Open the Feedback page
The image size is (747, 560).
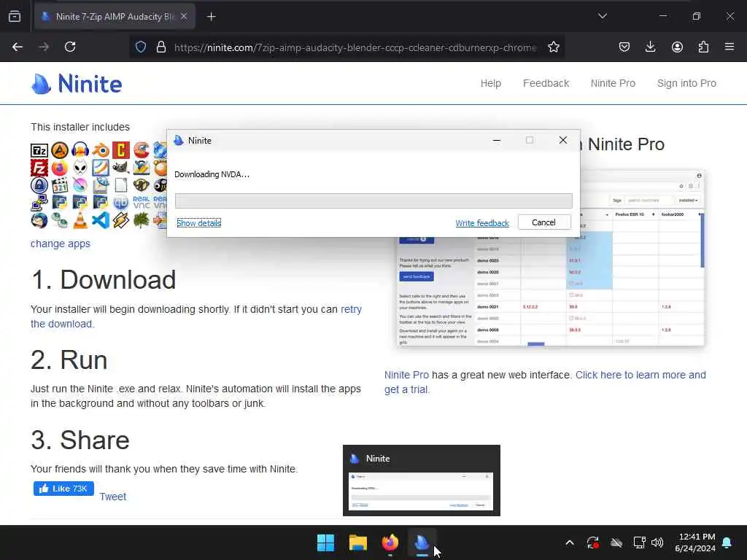point(546,83)
